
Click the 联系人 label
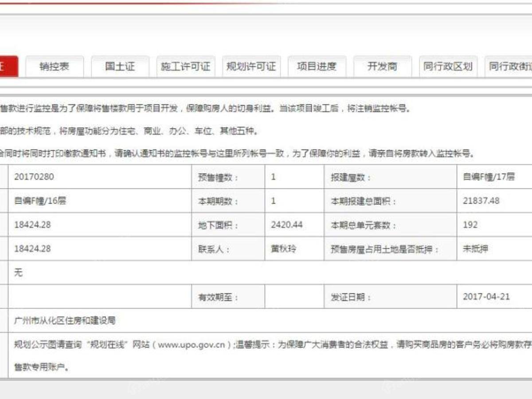(x=214, y=249)
